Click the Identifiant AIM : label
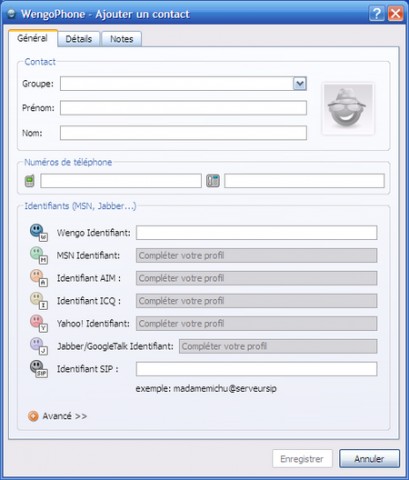This screenshot has height=480, width=409. tap(89, 278)
